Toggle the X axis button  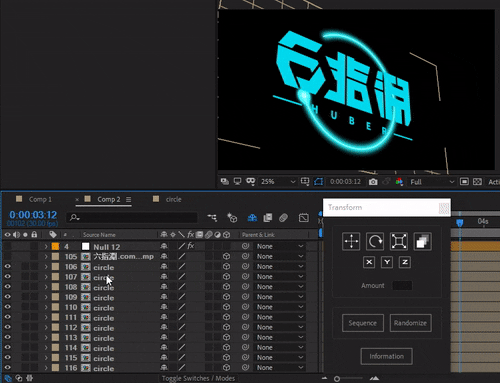369,262
